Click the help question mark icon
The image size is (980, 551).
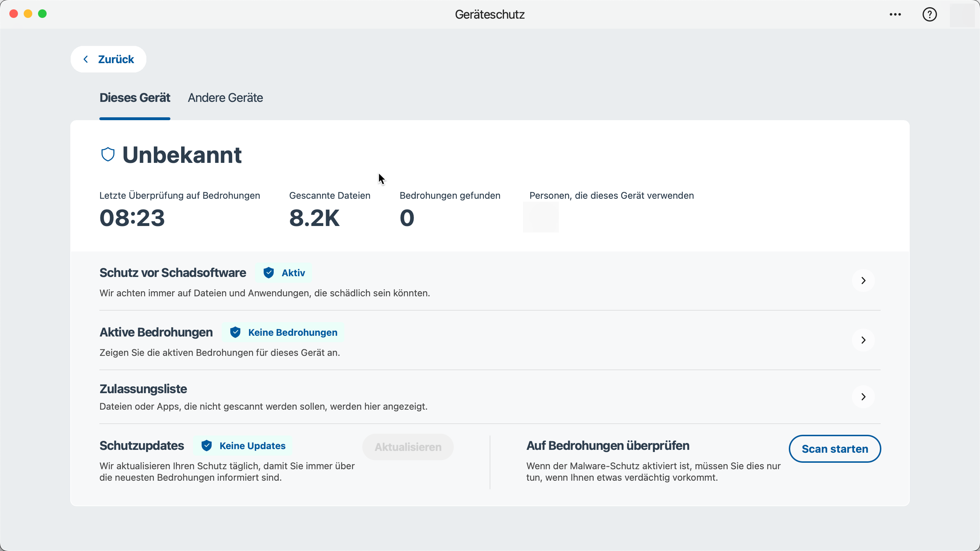(x=929, y=14)
